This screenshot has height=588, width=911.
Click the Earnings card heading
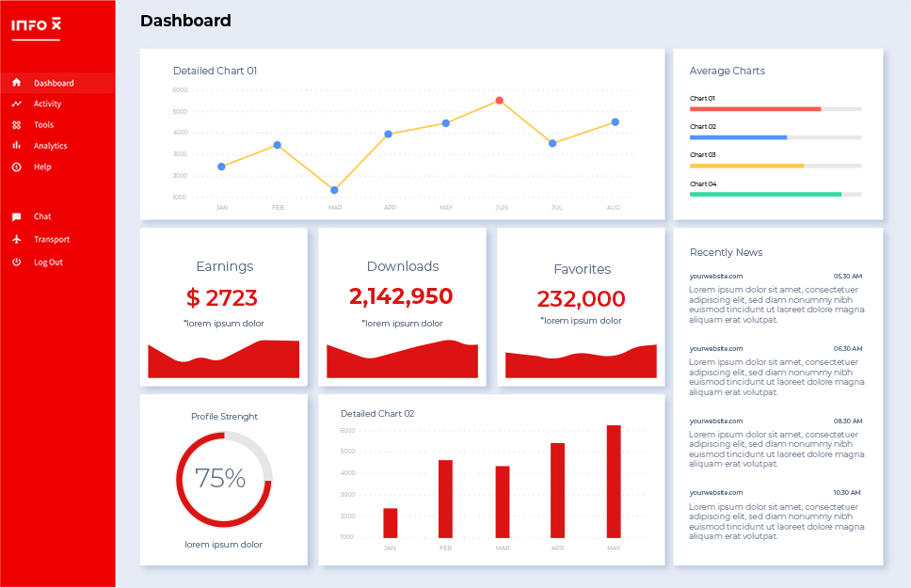tap(225, 266)
